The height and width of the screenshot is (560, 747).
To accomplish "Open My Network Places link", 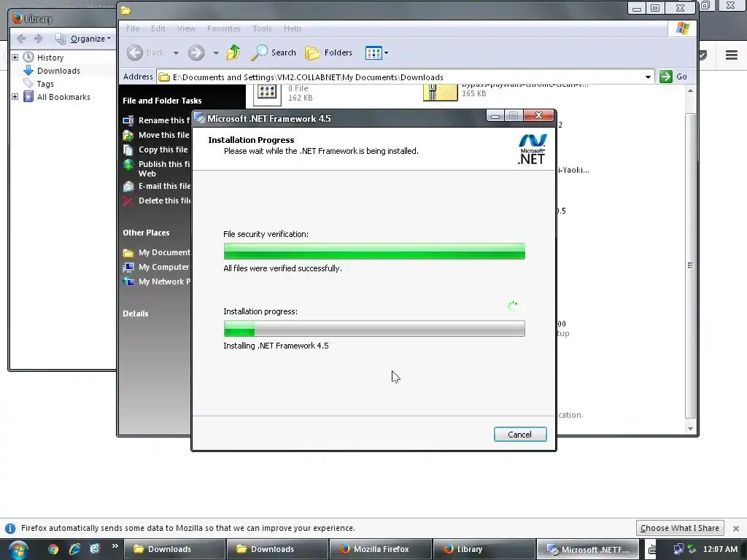I will [x=156, y=282].
